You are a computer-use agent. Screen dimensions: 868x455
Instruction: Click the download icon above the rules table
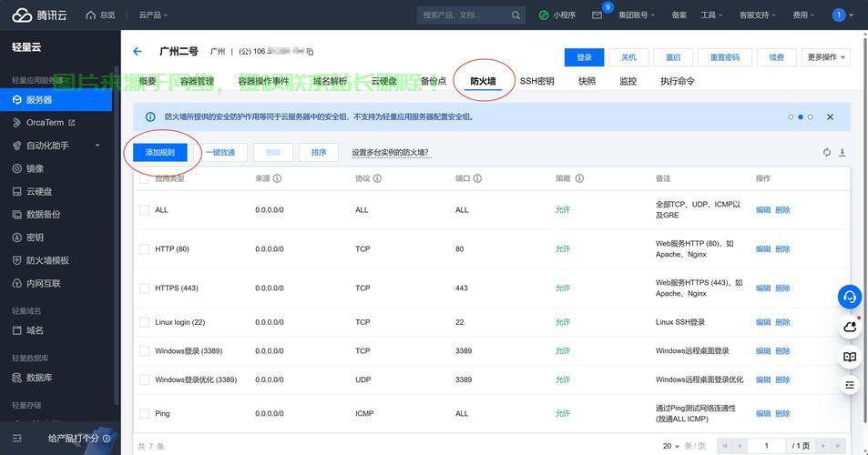tap(842, 153)
